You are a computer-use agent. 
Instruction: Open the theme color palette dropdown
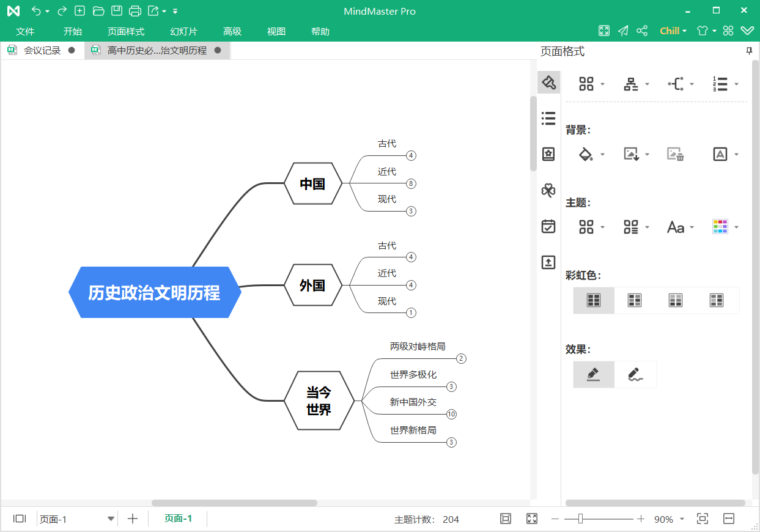(x=726, y=227)
